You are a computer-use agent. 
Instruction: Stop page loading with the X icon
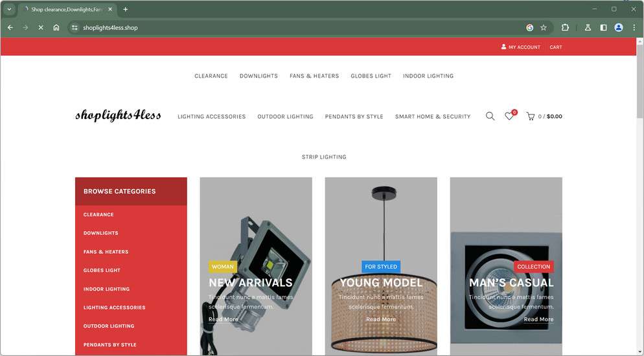click(41, 27)
